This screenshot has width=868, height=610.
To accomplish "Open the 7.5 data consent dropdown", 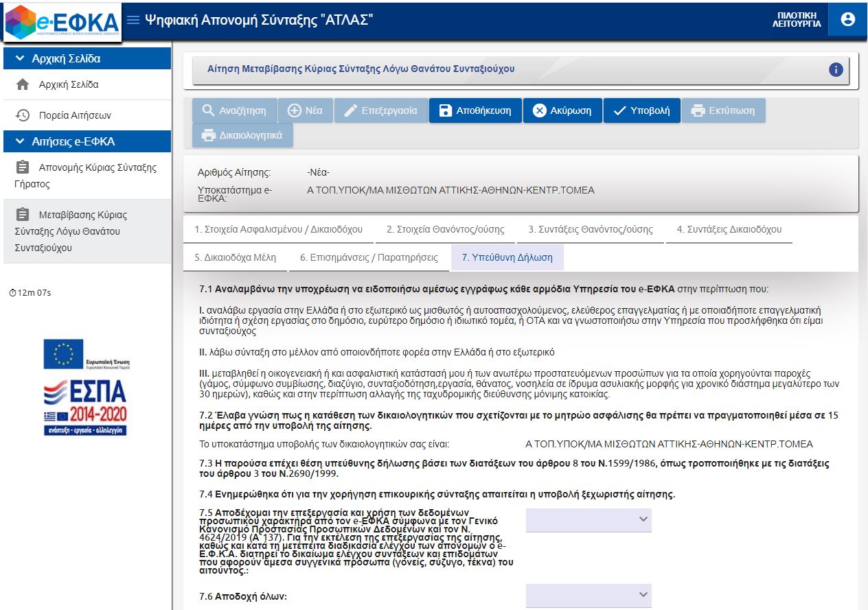I will (589, 520).
